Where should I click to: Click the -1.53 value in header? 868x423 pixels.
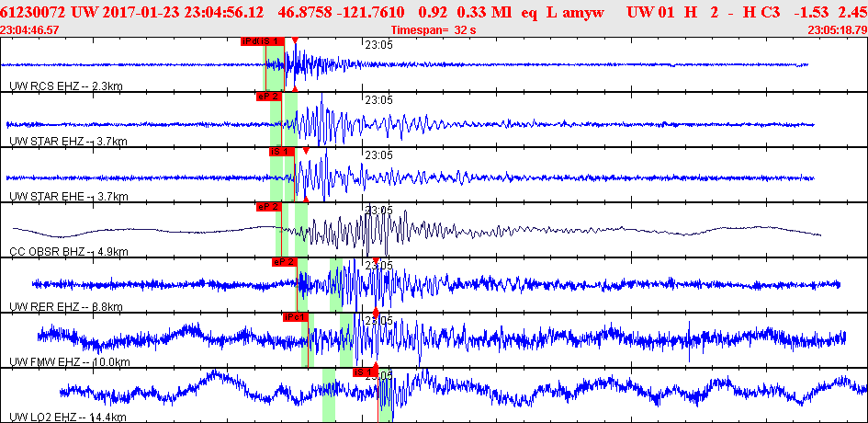tap(813, 12)
